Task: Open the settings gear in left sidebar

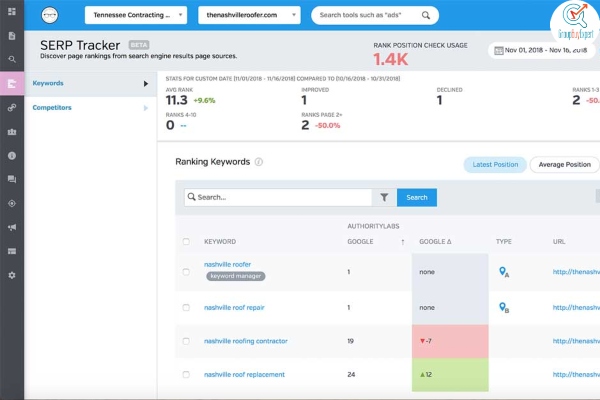Action: 12,275
